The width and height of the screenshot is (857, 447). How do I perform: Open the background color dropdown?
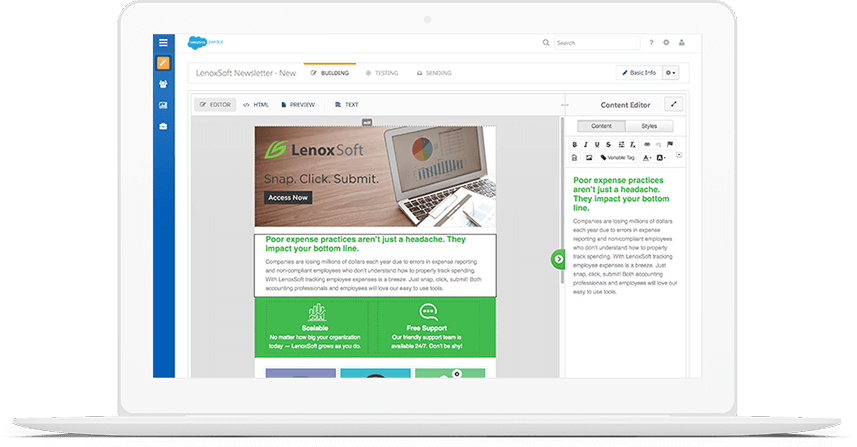point(661,158)
